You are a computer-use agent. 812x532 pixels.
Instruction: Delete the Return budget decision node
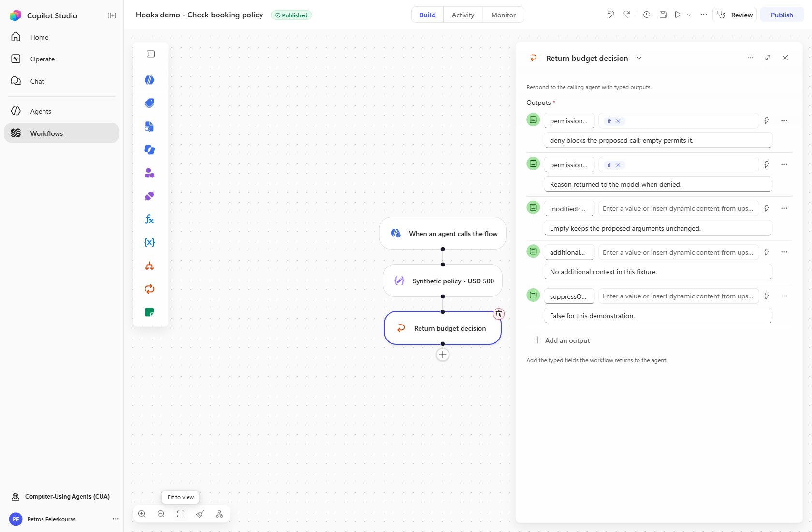tap(499, 314)
